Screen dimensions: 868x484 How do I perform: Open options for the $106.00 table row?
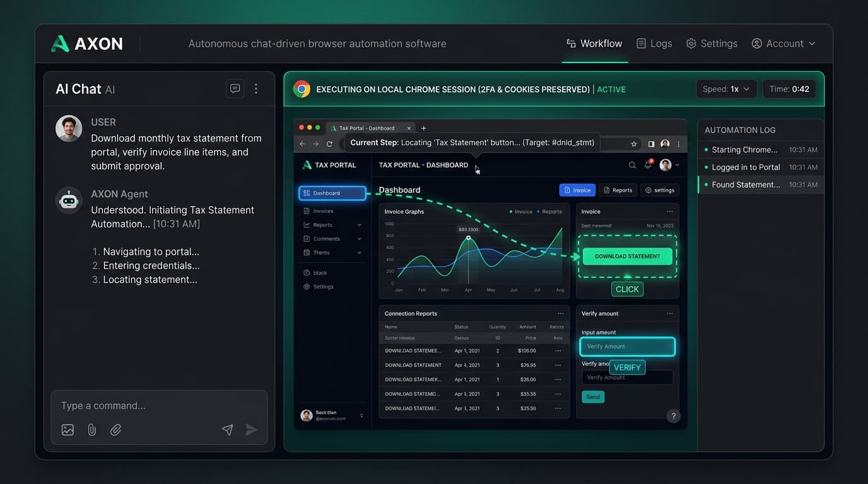point(558,350)
